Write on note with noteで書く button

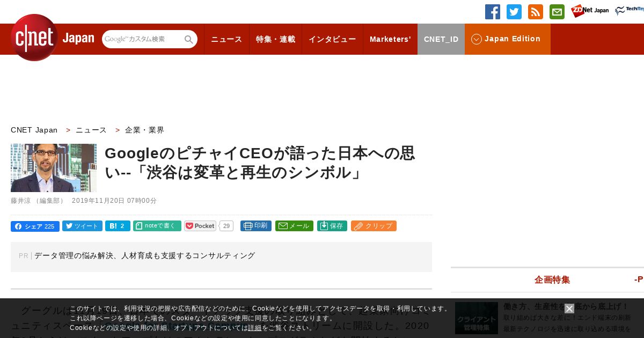tap(157, 226)
